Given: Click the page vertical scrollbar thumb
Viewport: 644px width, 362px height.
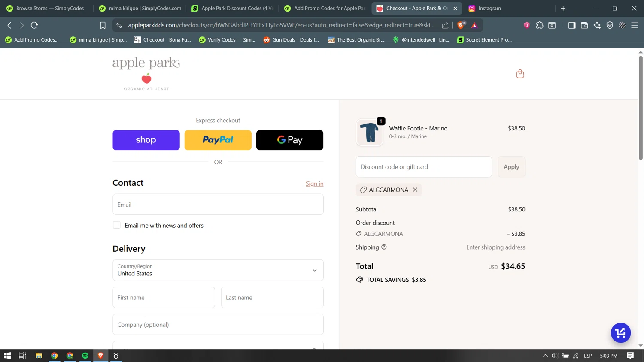Looking at the screenshot, I should pyautogui.click(x=641, y=107).
